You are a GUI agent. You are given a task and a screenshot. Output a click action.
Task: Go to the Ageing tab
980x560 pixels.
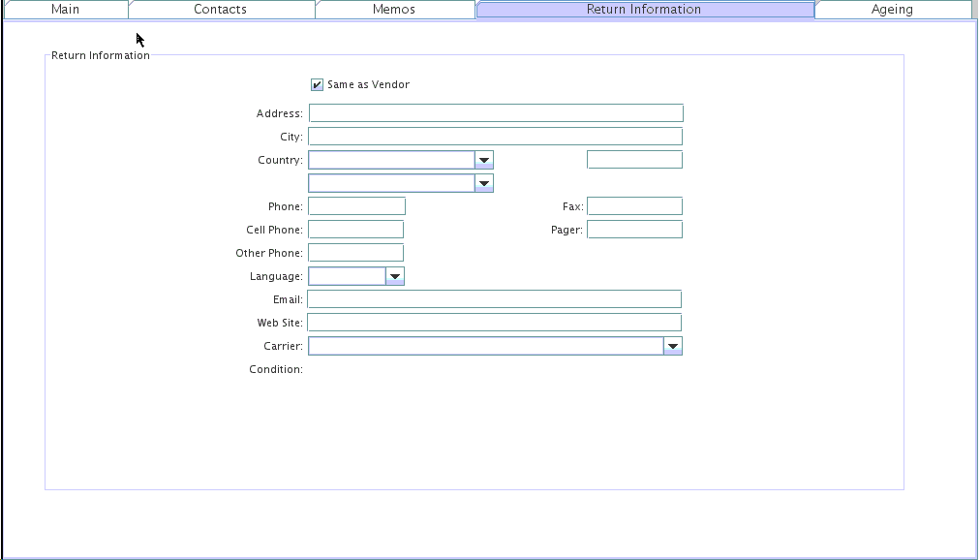click(891, 10)
